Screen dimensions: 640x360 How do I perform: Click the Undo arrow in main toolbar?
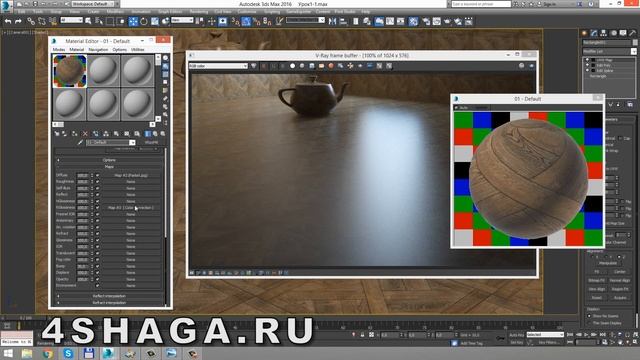[8, 21]
